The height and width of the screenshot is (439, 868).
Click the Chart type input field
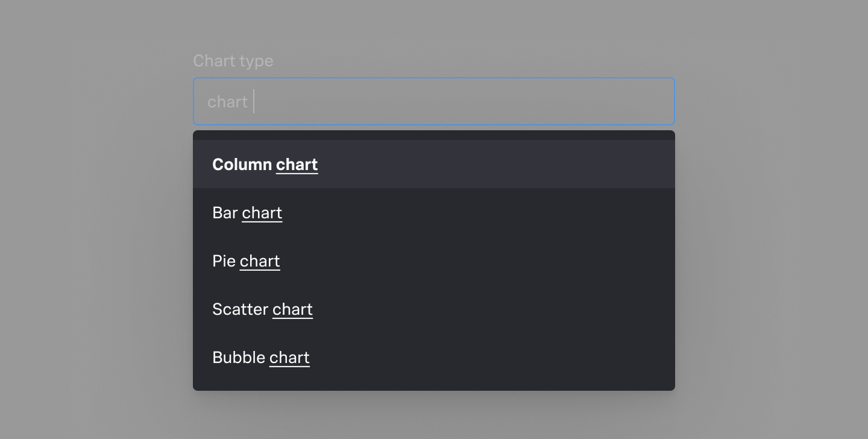coord(433,101)
